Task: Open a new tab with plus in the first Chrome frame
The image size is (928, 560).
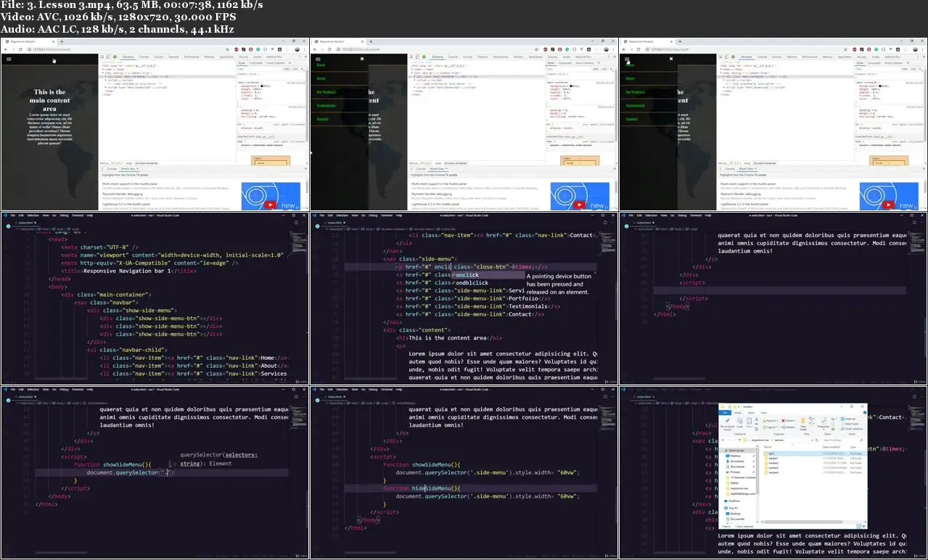Action: point(62,41)
